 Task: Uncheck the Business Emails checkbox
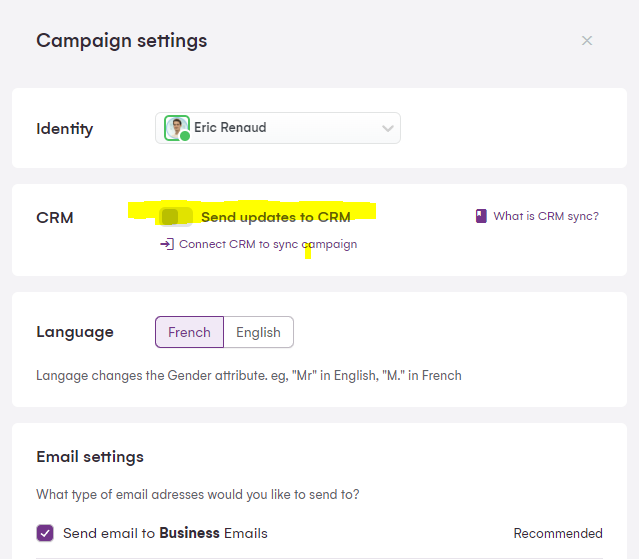click(x=45, y=533)
